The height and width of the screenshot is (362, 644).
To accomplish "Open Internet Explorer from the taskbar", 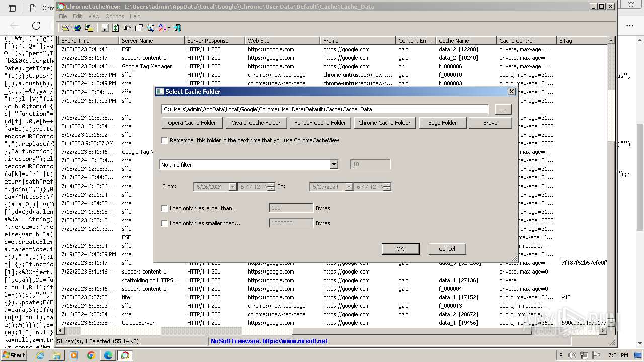I will (40, 355).
